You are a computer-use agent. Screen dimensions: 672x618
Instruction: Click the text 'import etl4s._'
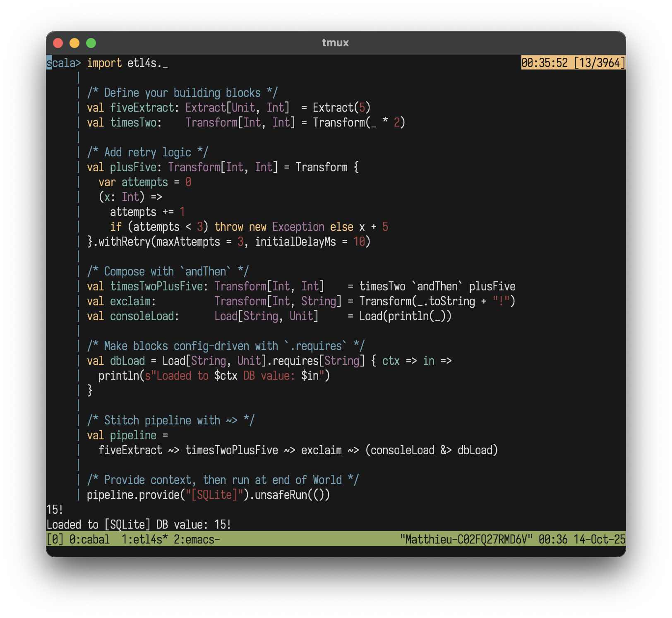pyautogui.click(x=127, y=63)
